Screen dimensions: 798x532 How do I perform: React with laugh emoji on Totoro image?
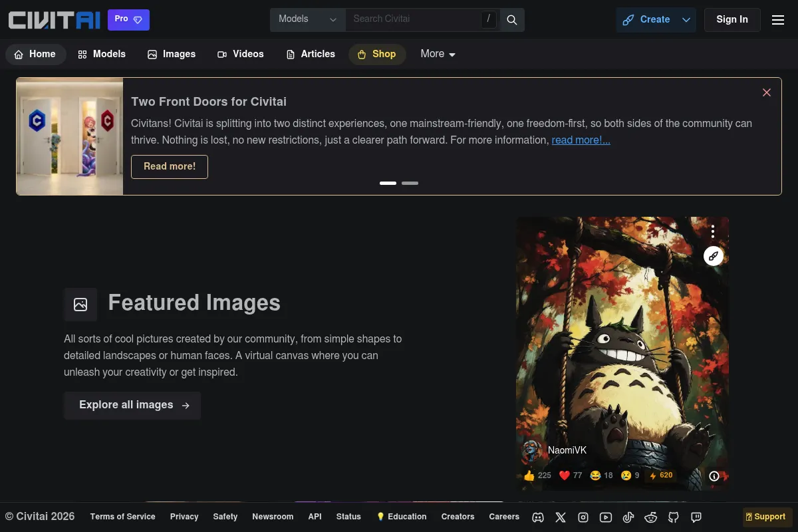pos(601,475)
